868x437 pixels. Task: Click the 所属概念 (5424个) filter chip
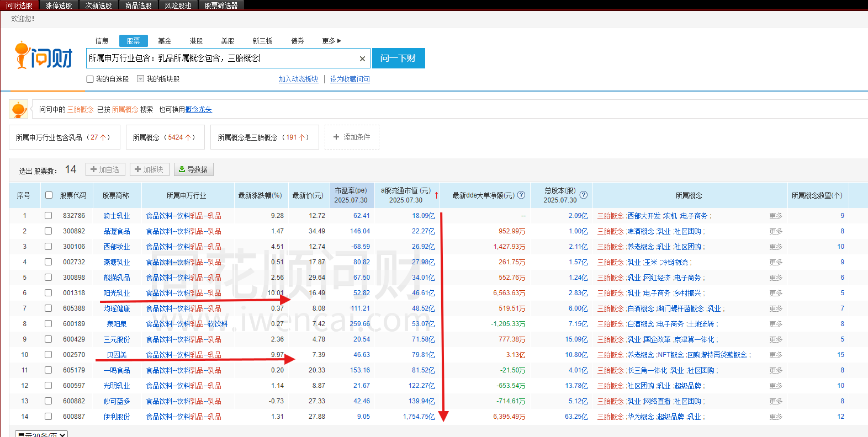coord(165,137)
